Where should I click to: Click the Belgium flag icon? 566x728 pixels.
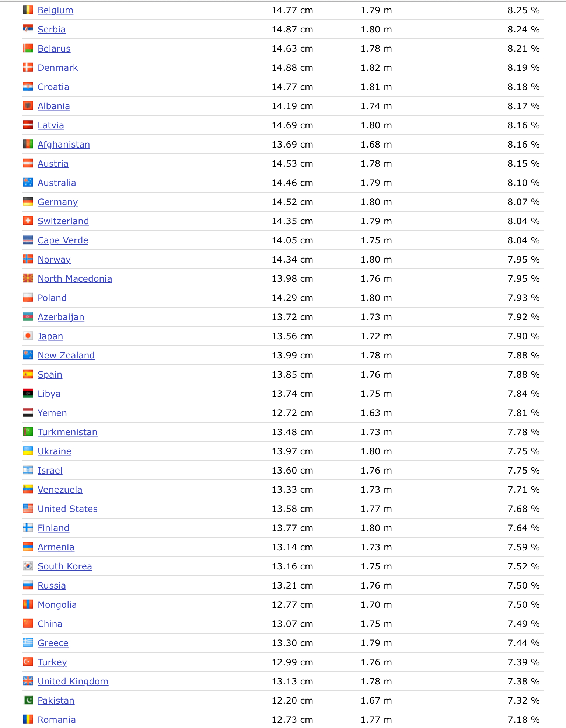[28, 10]
